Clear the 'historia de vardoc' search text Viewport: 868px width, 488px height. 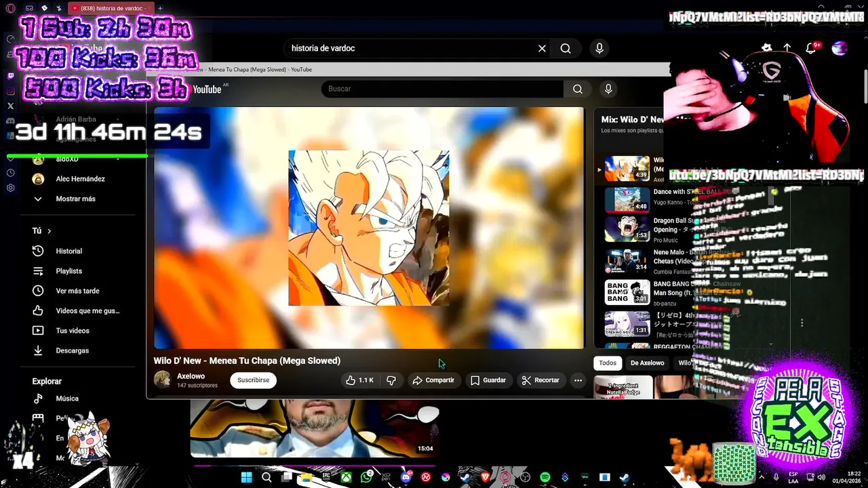pos(542,48)
